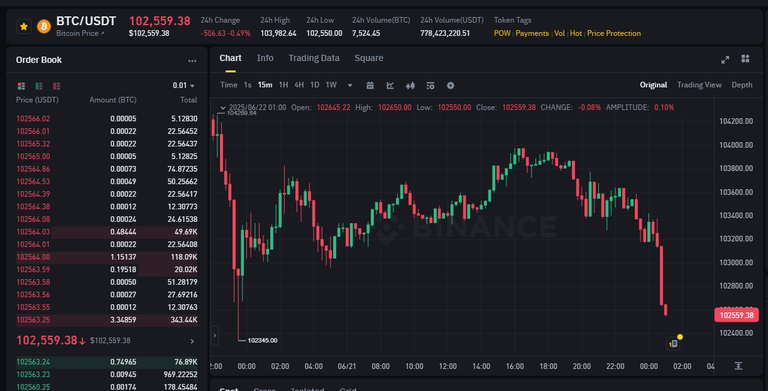Select the bid row priced 102563.23
Viewport: 768px width, 391px height.
pyautogui.click(x=107, y=374)
